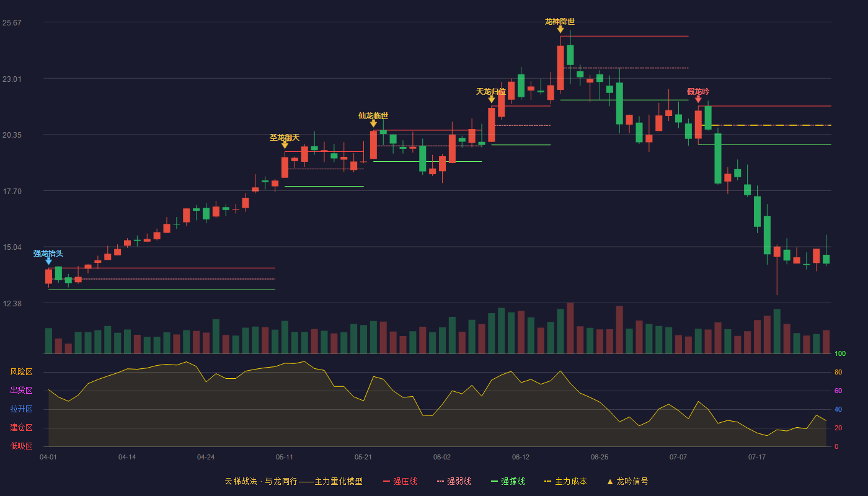
Task: Click the 06-02 date label
Action: coord(442,457)
